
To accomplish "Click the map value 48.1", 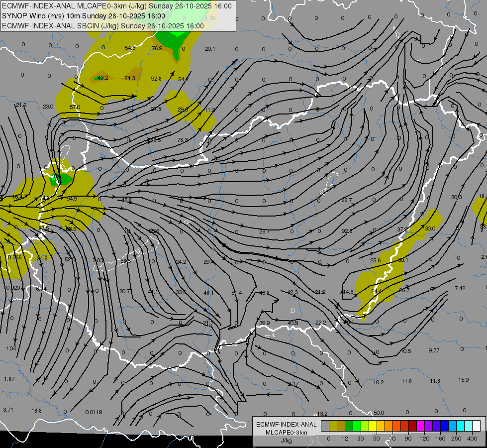I will point(208,293).
